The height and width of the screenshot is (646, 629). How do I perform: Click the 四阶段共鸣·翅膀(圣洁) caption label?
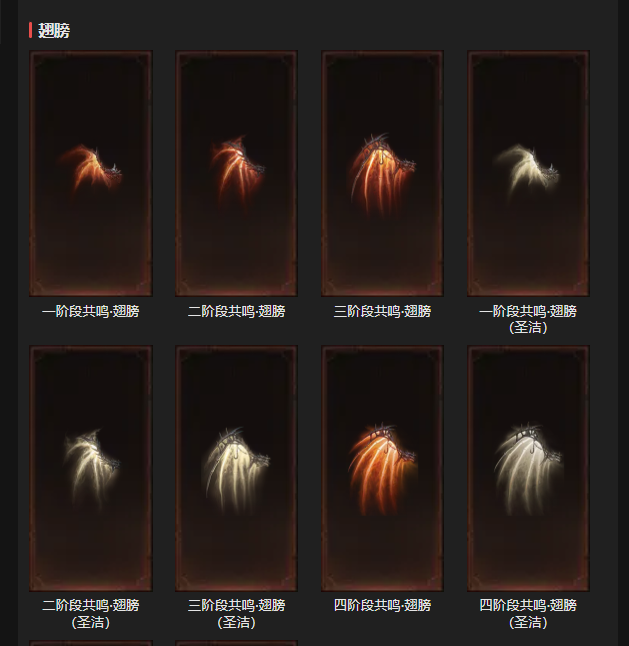pyautogui.click(x=528, y=614)
